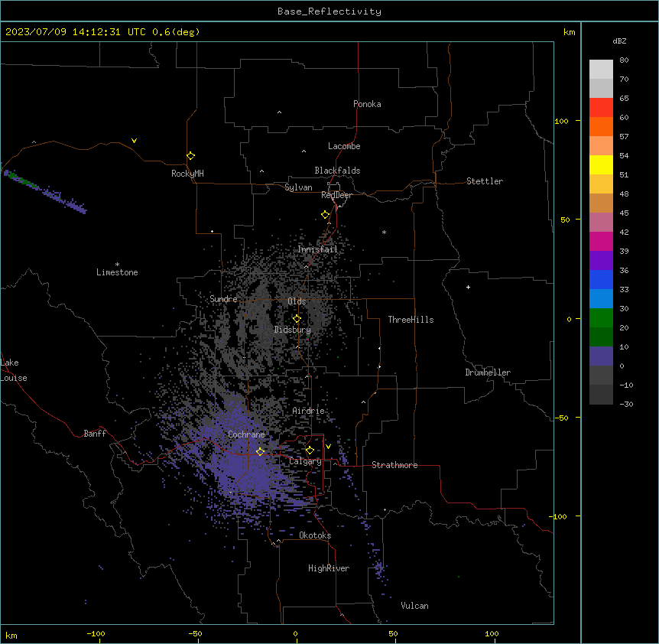Click the yellow marker south of RedDeer
This screenshot has width=659, height=644.
point(326,215)
